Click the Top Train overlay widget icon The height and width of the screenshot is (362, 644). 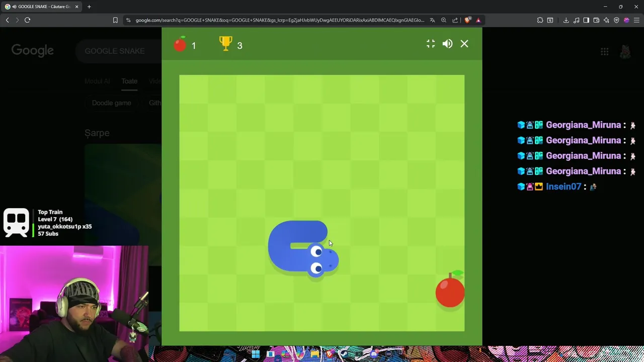(16, 222)
